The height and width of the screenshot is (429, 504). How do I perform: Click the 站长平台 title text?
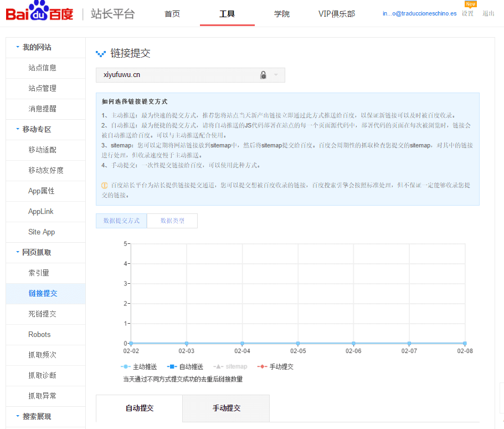point(112,14)
